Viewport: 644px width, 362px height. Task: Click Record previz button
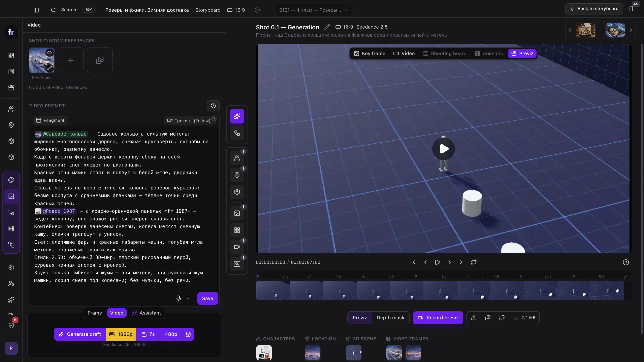tap(438, 318)
